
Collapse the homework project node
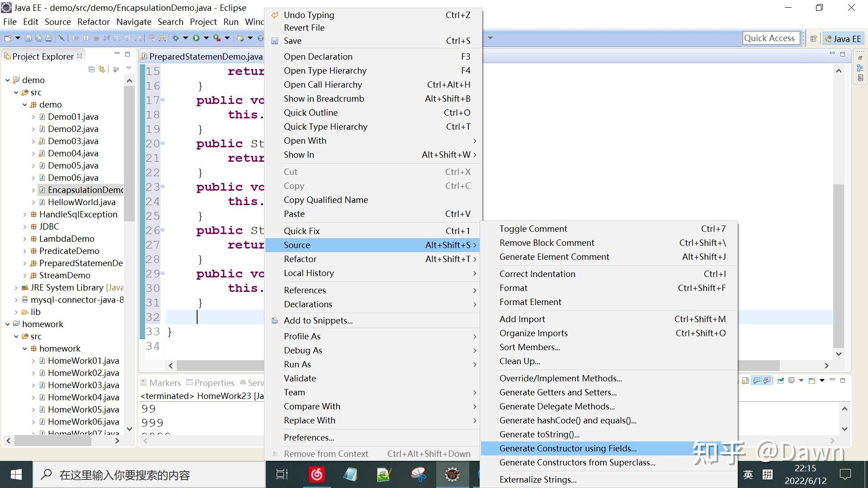point(7,324)
